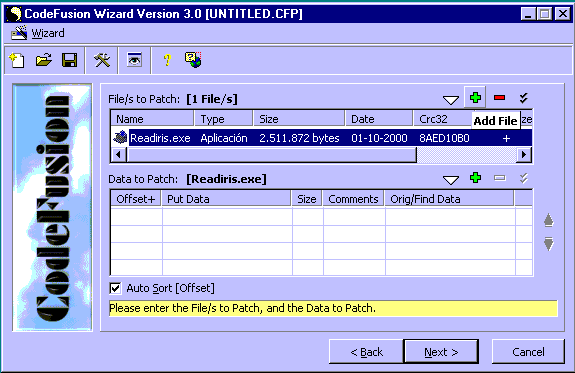Image resolution: width=575 pixels, height=373 pixels.
Task: Click file list right scroll arrow
Action: pyautogui.click(x=524, y=154)
